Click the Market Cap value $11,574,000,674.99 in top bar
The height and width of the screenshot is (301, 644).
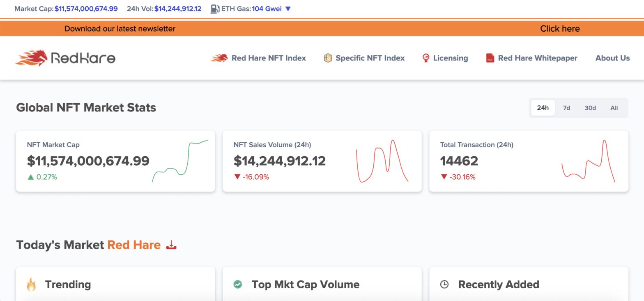point(86,9)
